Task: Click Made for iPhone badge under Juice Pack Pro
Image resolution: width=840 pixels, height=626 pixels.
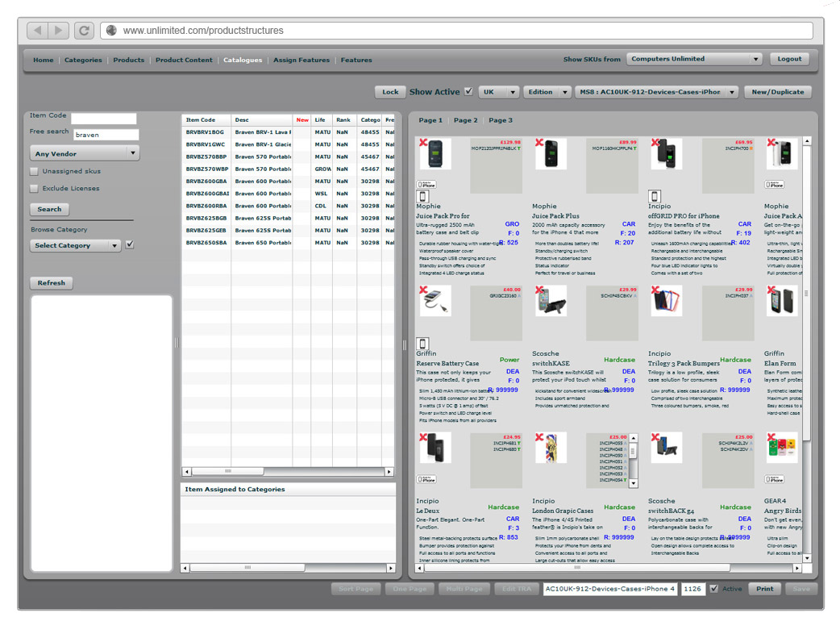Action: [x=426, y=185]
